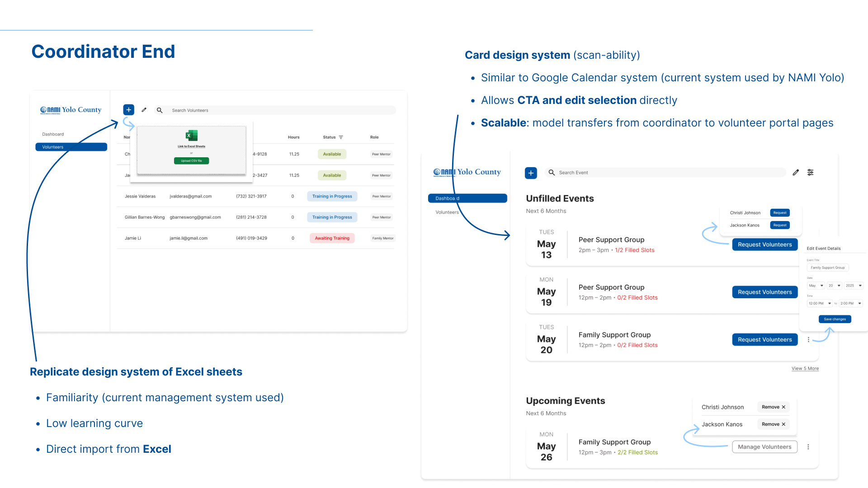Image resolution: width=868 pixels, height=488 pixels.
Task: Remove Christi Johnson from the upcoming event
Action: [x=773, y=407]
